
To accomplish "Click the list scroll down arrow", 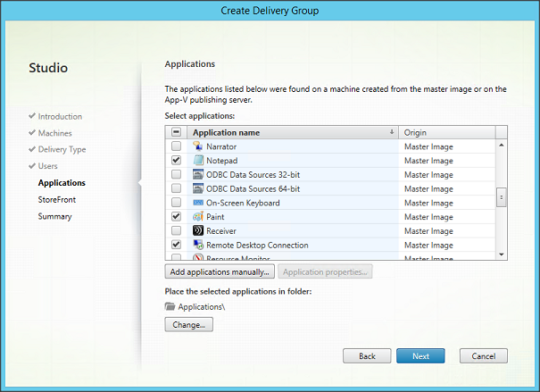I will tap(502, 254).
